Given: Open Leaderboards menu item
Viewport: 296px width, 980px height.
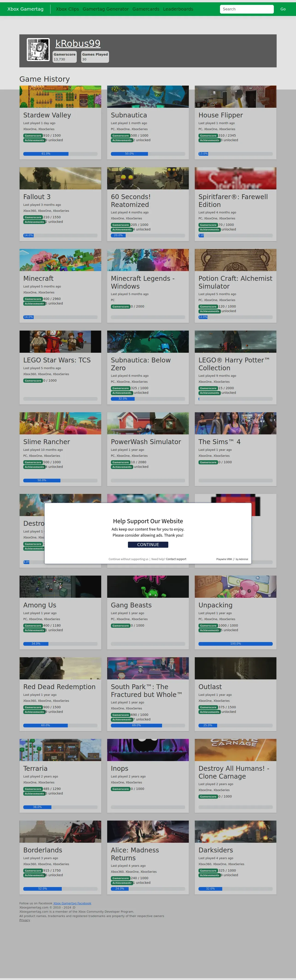Looking at the screenshot, I should click(x=178, y=9).
